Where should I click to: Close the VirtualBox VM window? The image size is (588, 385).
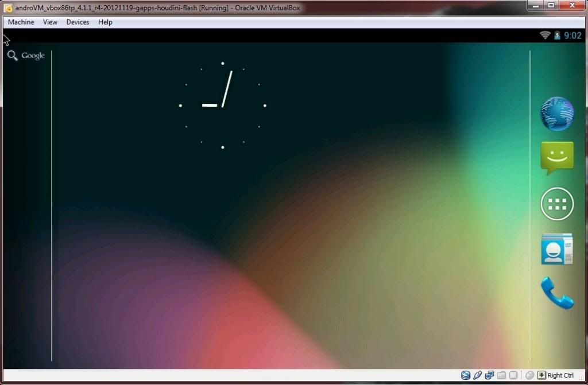[572, 5]
